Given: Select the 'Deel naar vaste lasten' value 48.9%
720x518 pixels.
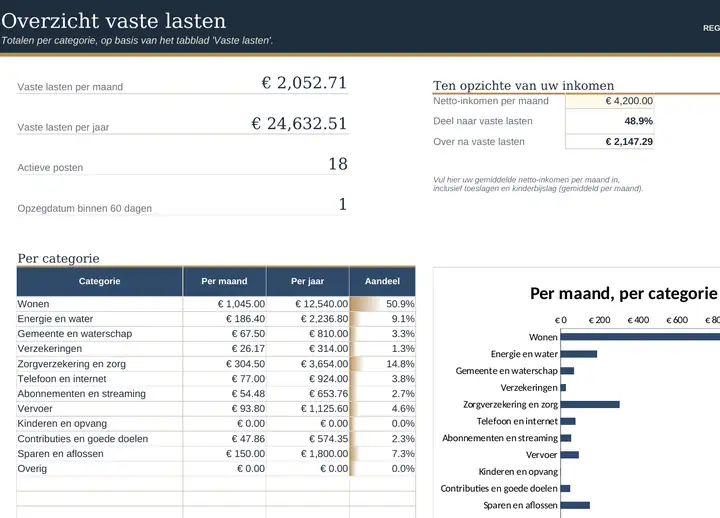Looking at the screenshot, I should point(609,121).
